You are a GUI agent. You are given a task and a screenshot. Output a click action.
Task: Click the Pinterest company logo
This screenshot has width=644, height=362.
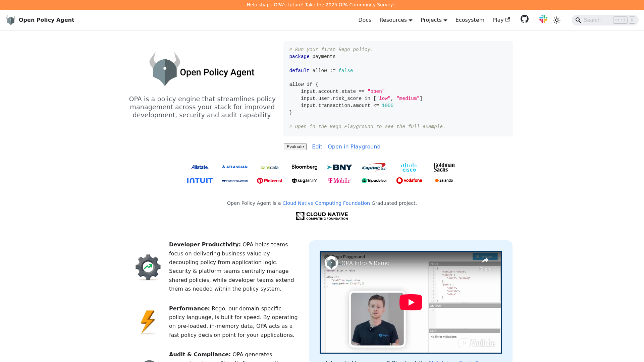click(269, 180)
